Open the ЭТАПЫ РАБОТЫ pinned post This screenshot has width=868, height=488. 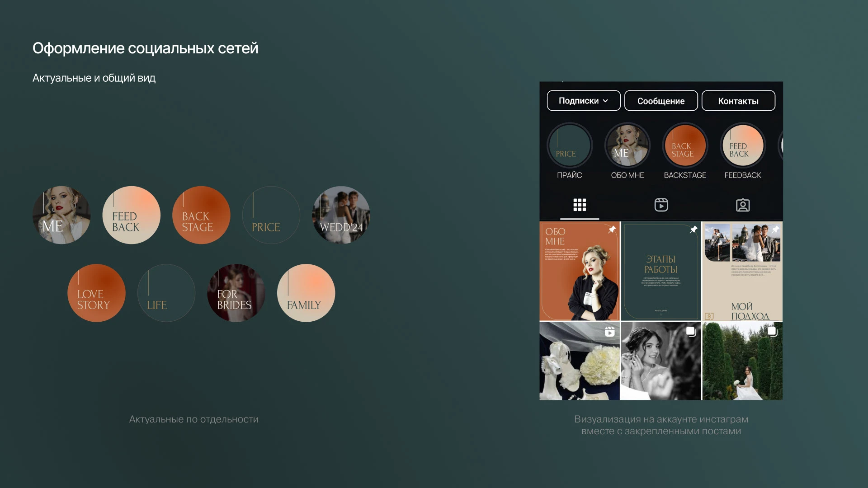(661, 271)
